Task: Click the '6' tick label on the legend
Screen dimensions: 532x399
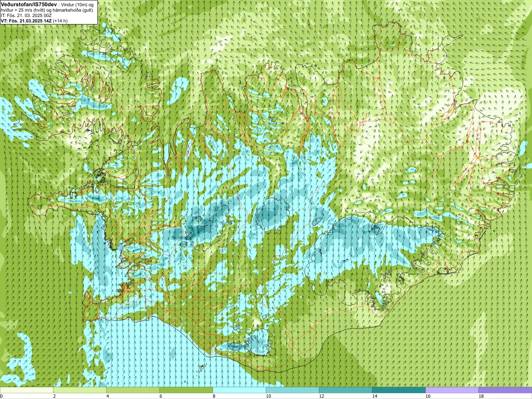Action: (161, 396)
